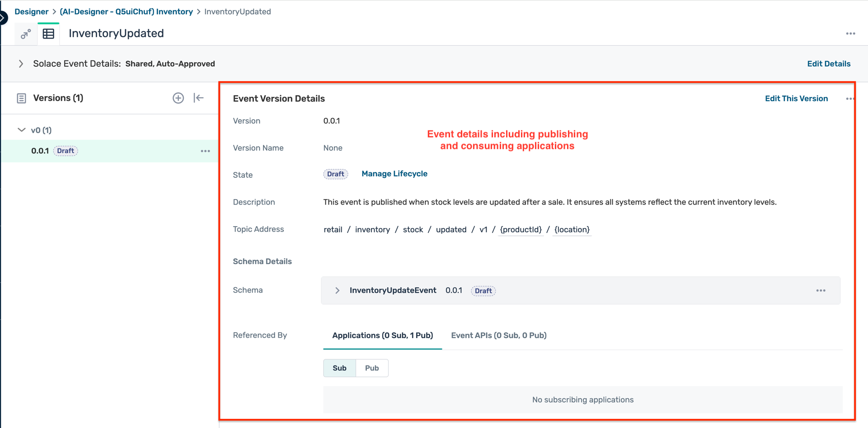Click Edit This Version
The height and width of the screenshot is (428, 868).
coord(796,98)
